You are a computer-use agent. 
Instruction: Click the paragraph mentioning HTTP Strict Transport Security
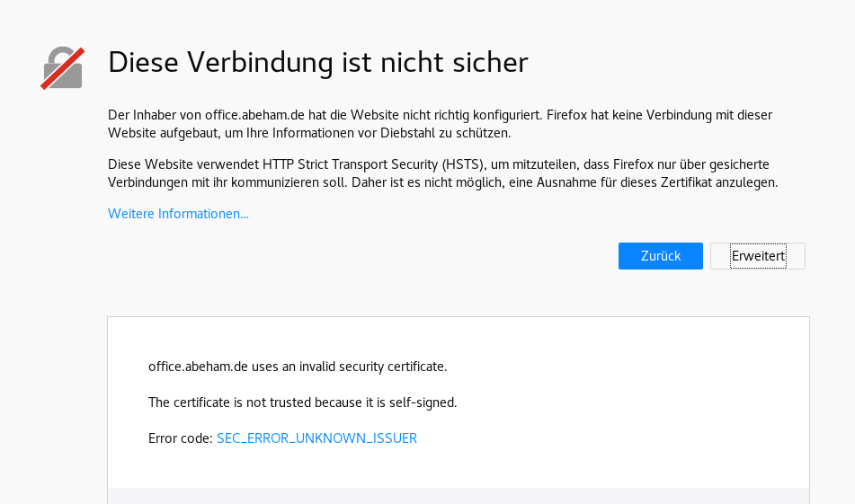pyautogui.click(x=442, y=173)
